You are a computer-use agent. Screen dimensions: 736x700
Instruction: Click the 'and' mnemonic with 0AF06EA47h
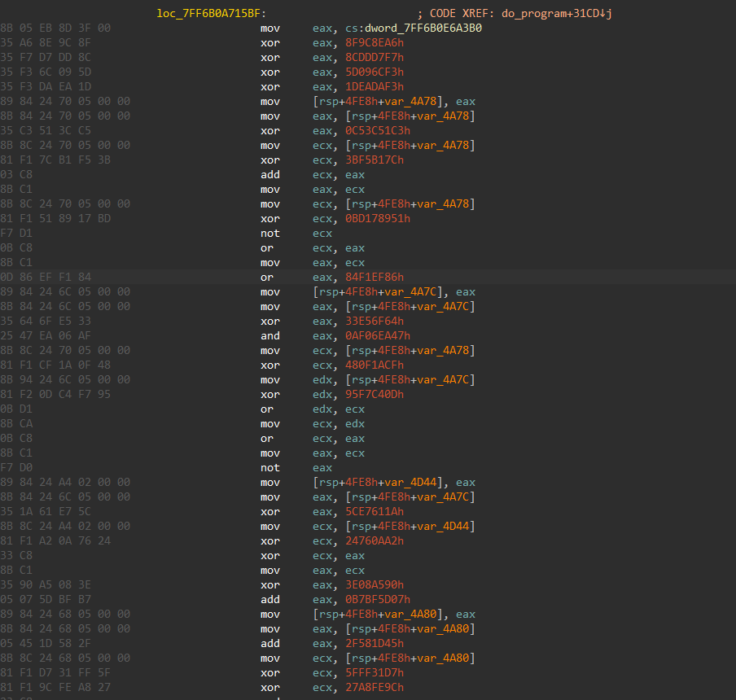tap(269, 336)
